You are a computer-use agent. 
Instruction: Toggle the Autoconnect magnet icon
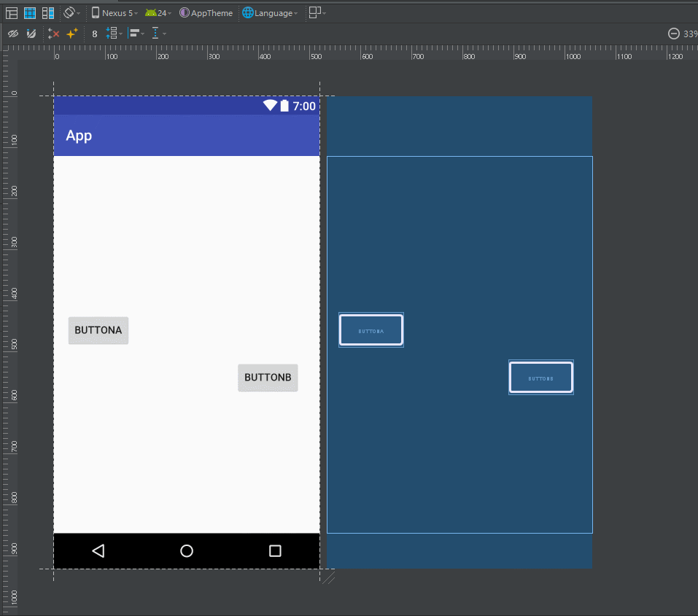(31, 34)
